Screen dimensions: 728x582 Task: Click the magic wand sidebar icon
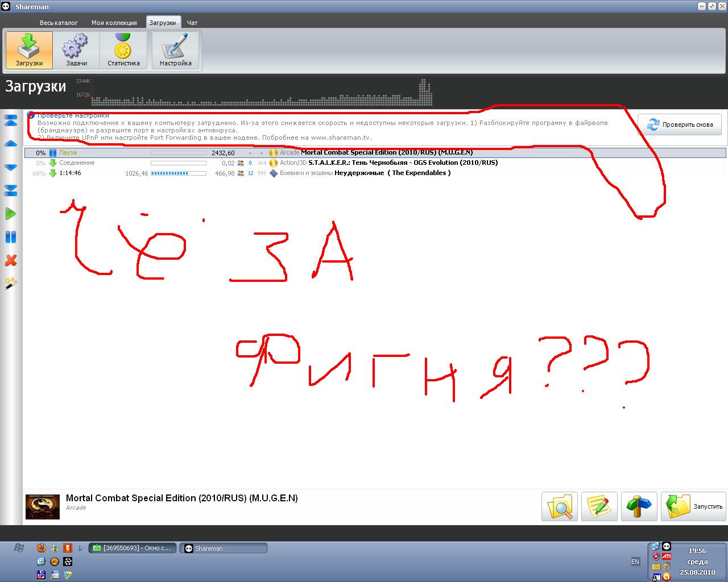click(11, 283)
